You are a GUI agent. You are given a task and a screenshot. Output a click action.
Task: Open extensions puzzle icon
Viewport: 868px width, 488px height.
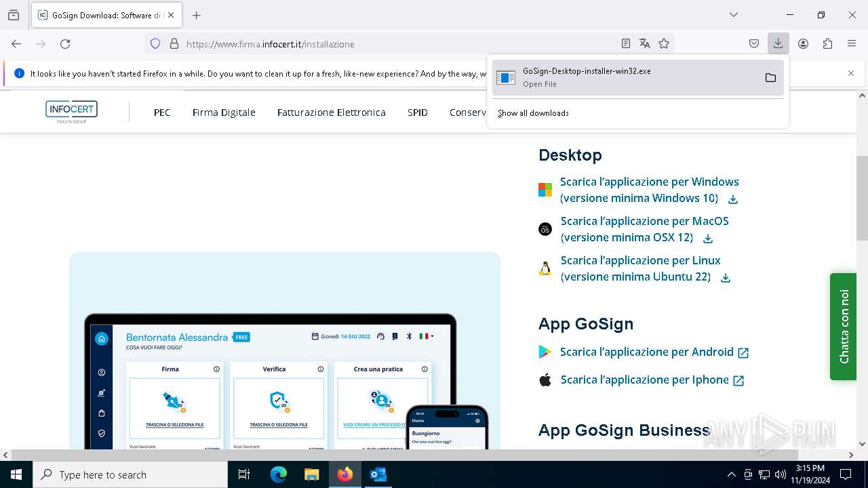tap(827, 44)
